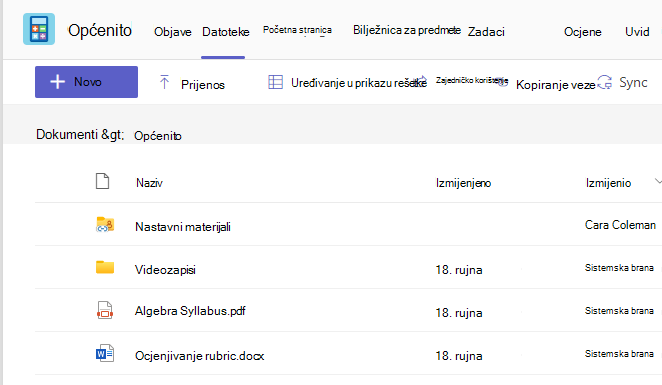Open Bilježnica za predmete tab
The width and height of the screenshot is (662, 385).
(x=407, y=30)
